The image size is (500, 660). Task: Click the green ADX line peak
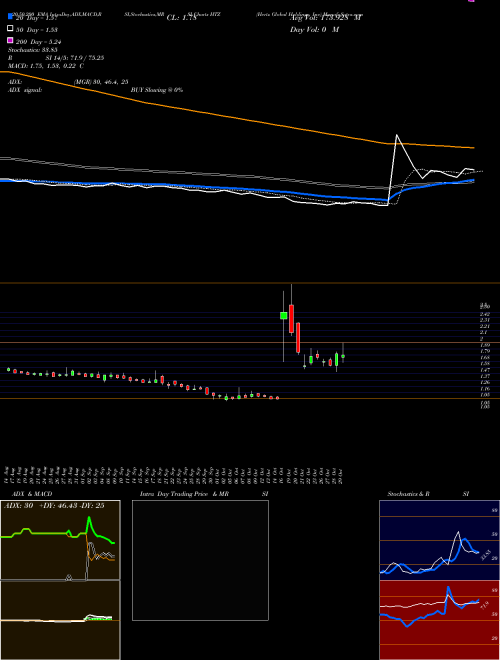[89, 519]
